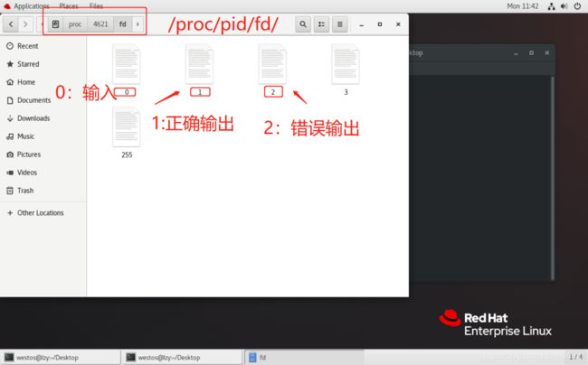Go to Home in the sidebar
The height and width of the screenshot is (365, 588).
tap(43, 82)
